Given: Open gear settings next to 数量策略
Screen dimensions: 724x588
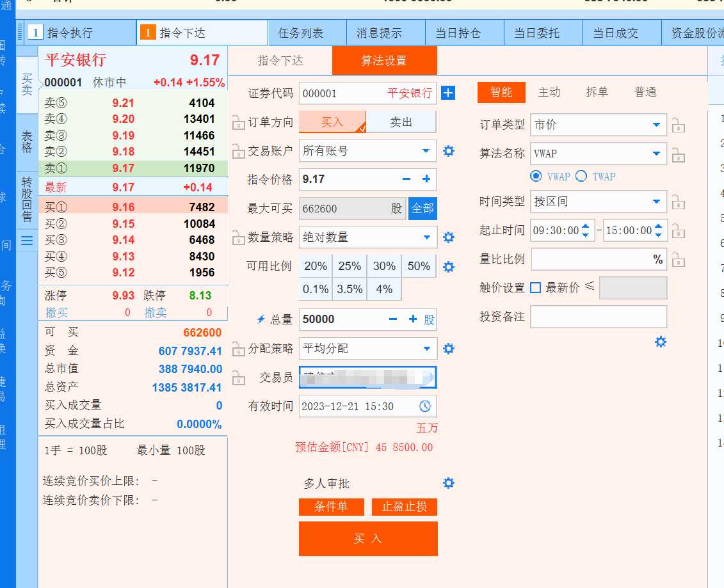Looking at the screenshot, I should pyautogui.click(x=448, y=237).
